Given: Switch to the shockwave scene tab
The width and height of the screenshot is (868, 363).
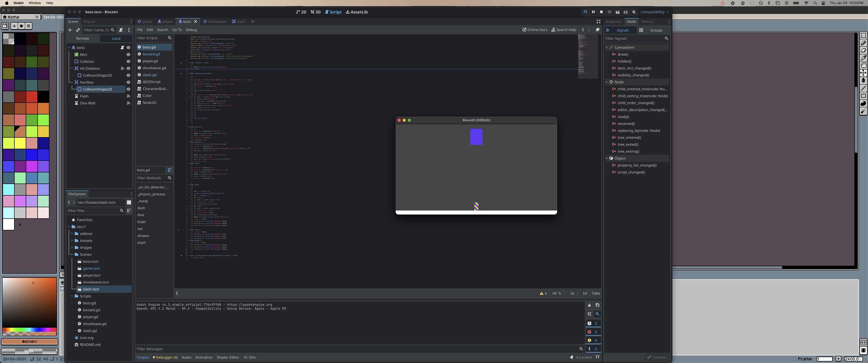Looking at the screenshot, I should [x=215, y=21].
